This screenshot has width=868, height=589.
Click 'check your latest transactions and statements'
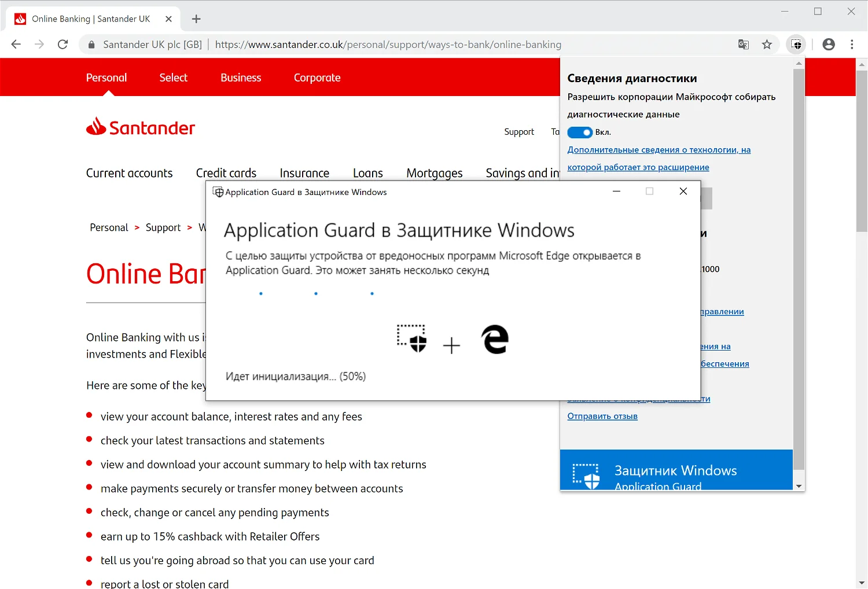[x=212, y=440]
